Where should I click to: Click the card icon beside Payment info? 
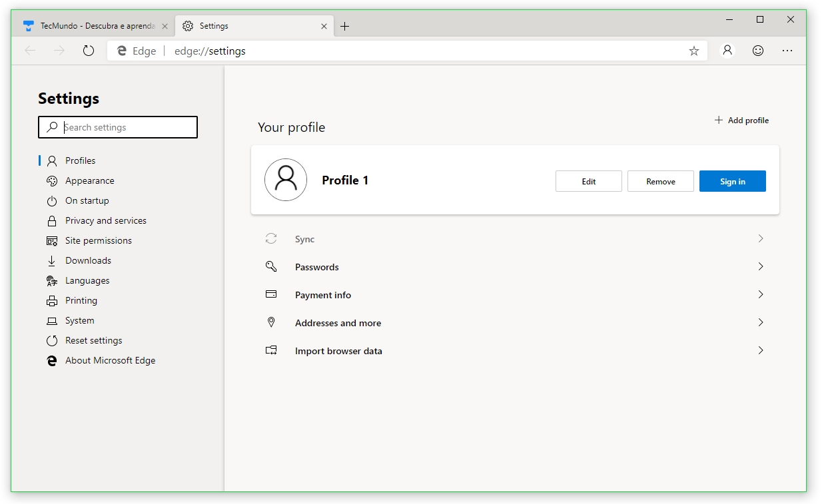tap(271, 294)
